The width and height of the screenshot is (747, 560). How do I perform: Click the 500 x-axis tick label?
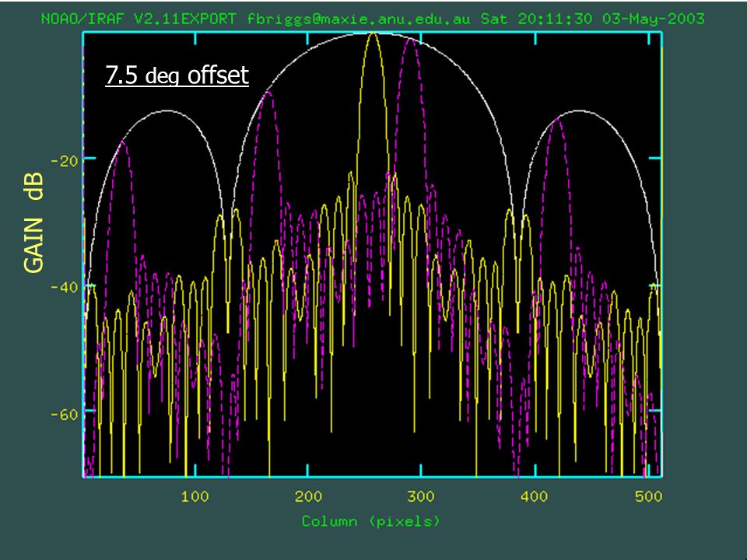pos(648,497)
